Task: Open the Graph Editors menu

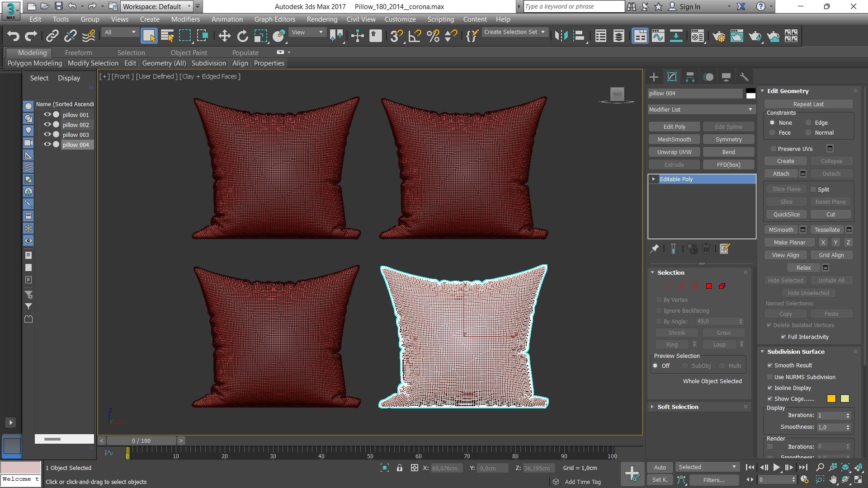Action: (274, 19)
